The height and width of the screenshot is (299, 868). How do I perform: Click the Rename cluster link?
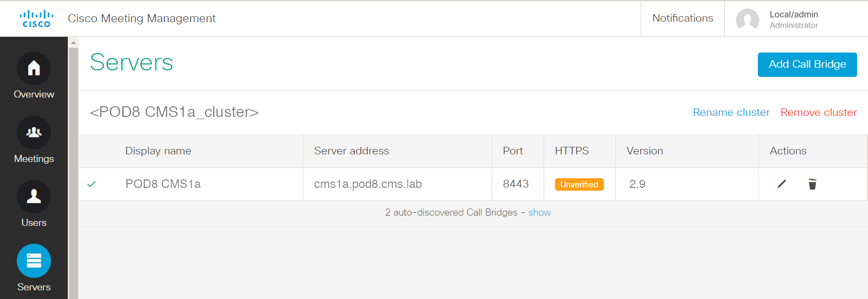tap(731, 112)
